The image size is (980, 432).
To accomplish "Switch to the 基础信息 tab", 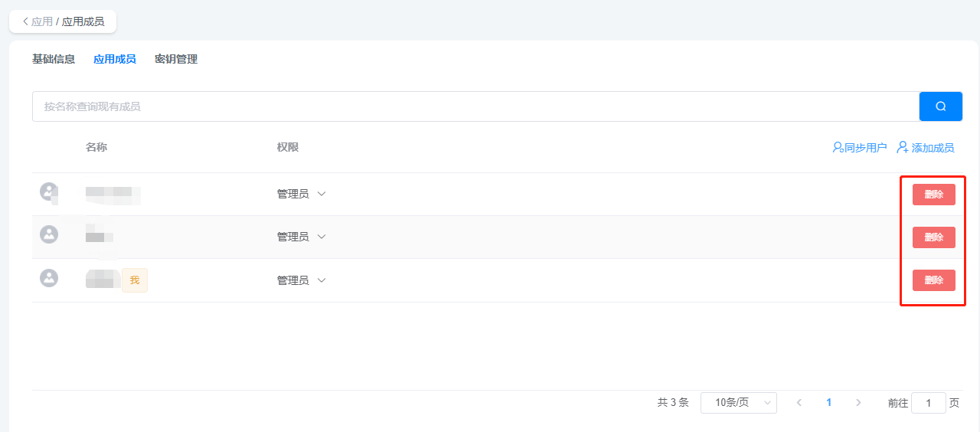I will coord(54,59).
